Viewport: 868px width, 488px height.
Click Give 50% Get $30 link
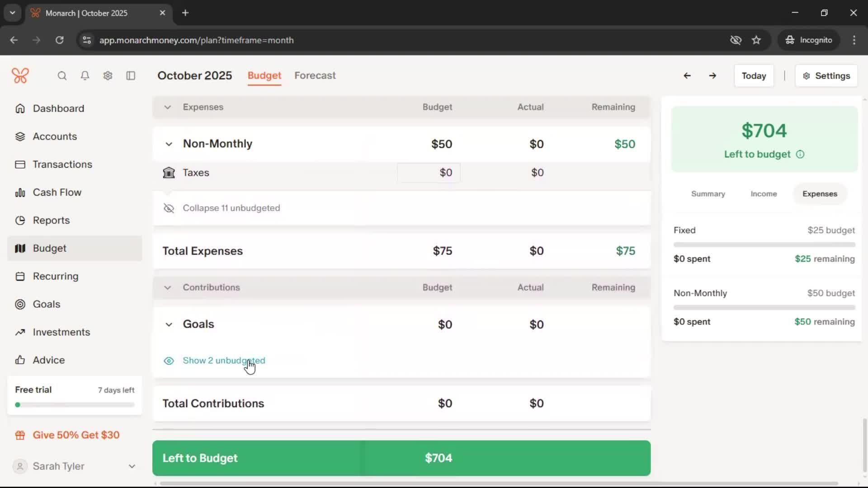(76, 435)
